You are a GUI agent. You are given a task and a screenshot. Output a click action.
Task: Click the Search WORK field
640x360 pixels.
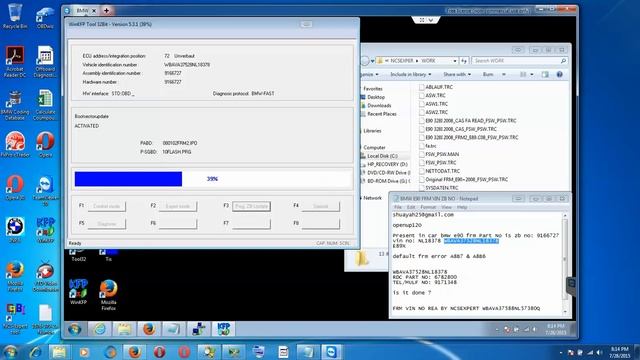520,61
